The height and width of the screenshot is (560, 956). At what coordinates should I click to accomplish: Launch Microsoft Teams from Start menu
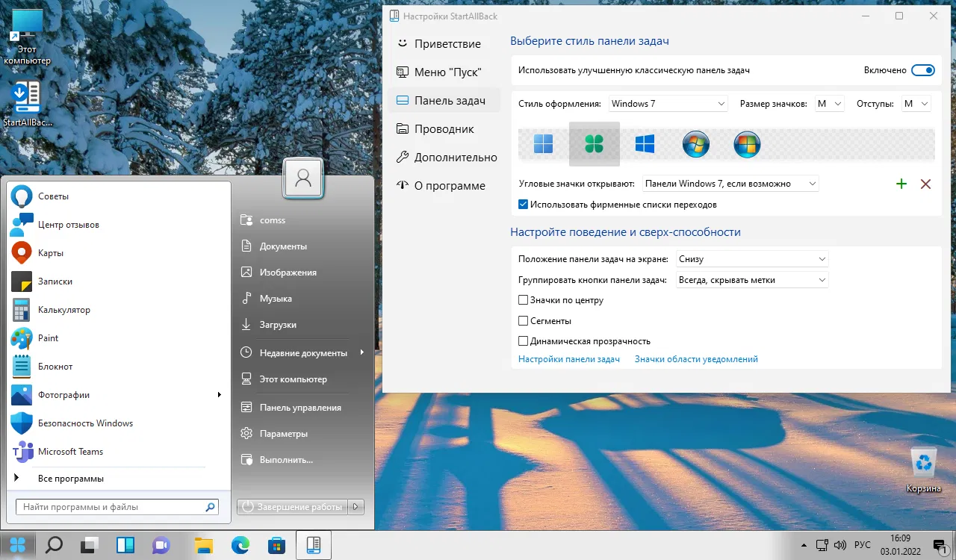[70, 452]
